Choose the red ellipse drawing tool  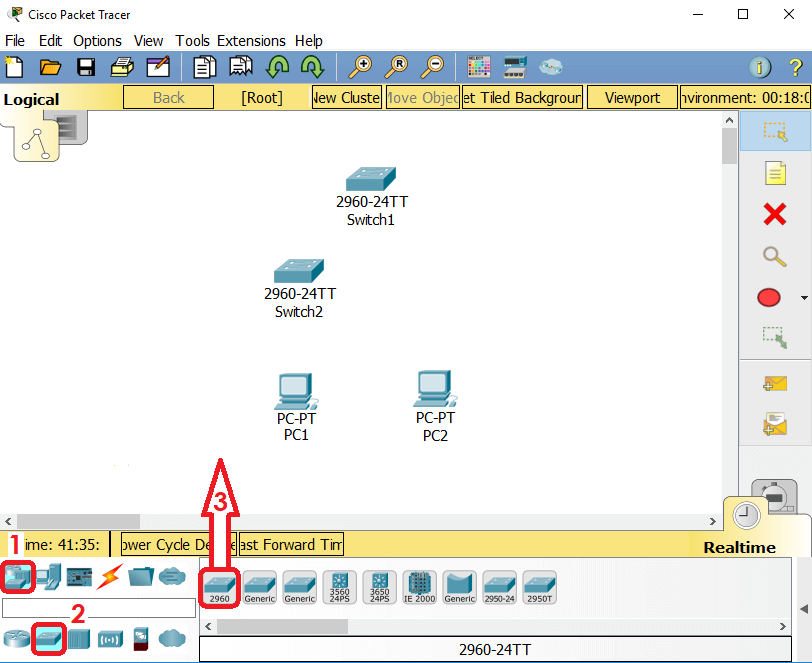click(x=768, y=297)
